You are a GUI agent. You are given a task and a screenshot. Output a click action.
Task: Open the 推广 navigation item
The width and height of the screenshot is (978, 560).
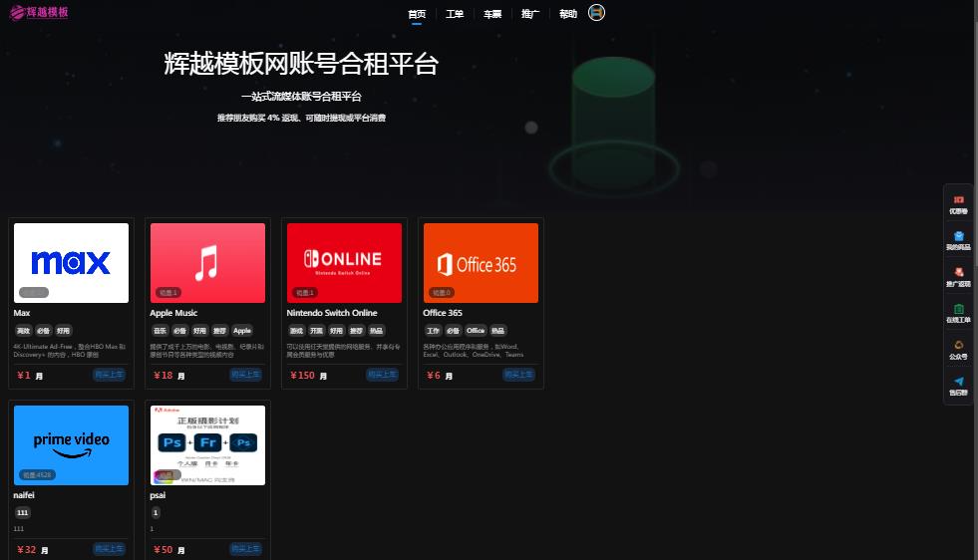tap(530, 14)
